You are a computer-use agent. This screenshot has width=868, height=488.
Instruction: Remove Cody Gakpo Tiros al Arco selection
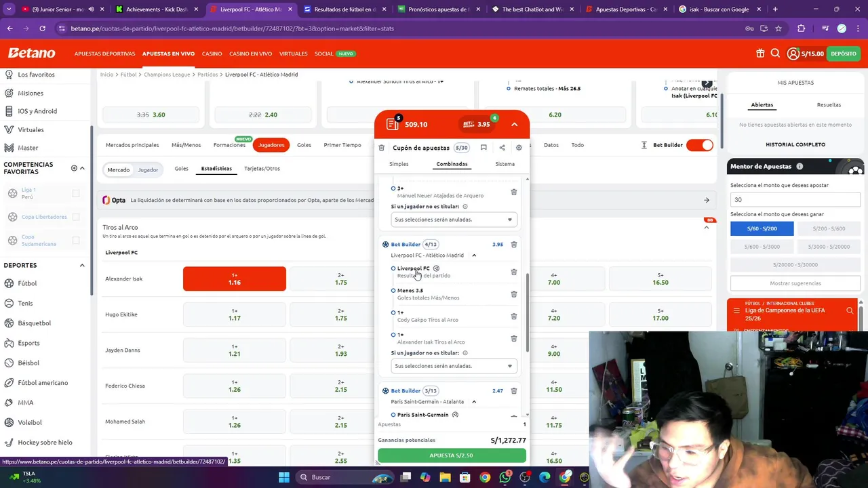513,316
